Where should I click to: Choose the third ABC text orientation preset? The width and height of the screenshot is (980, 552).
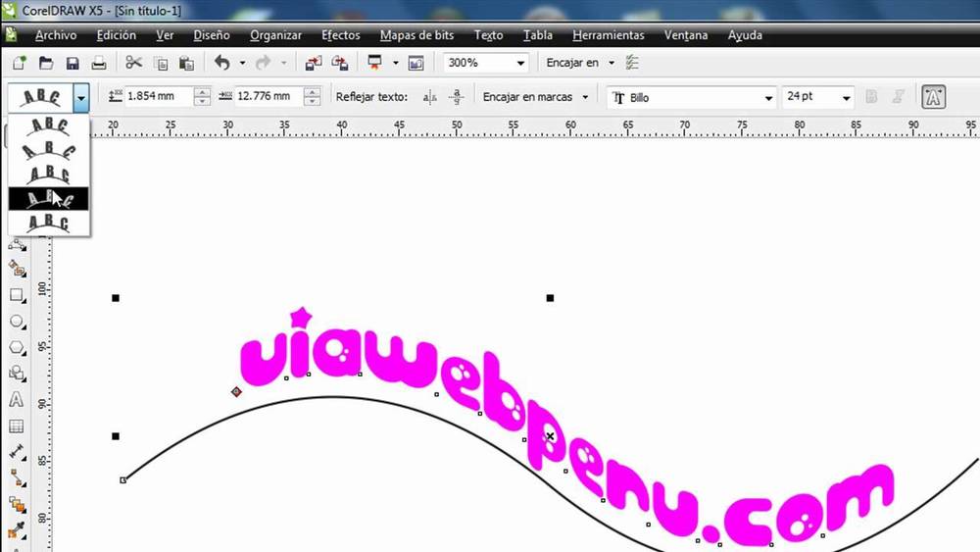49,175
